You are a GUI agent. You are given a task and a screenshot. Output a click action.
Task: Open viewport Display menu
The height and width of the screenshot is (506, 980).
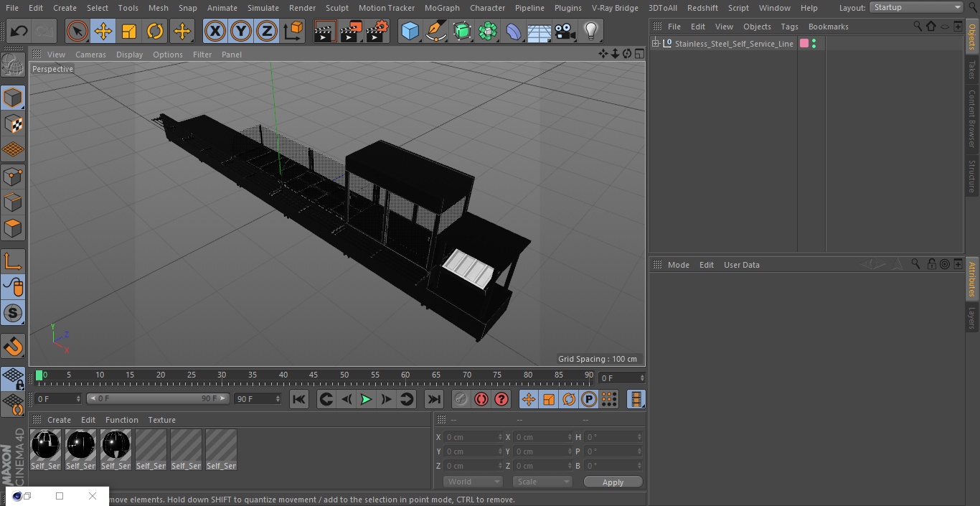click(129, 55)
